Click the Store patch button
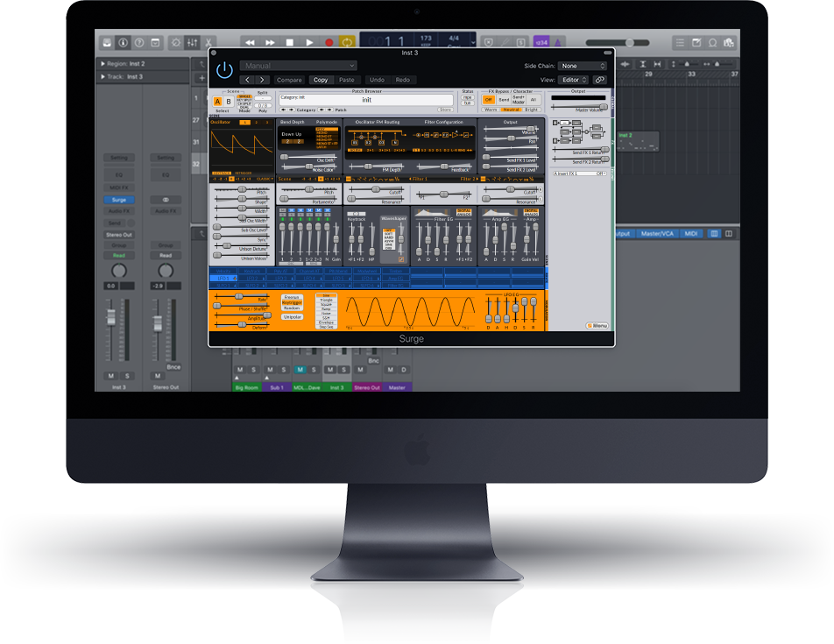This screenshot has width=834, height=644. [445, 110]
